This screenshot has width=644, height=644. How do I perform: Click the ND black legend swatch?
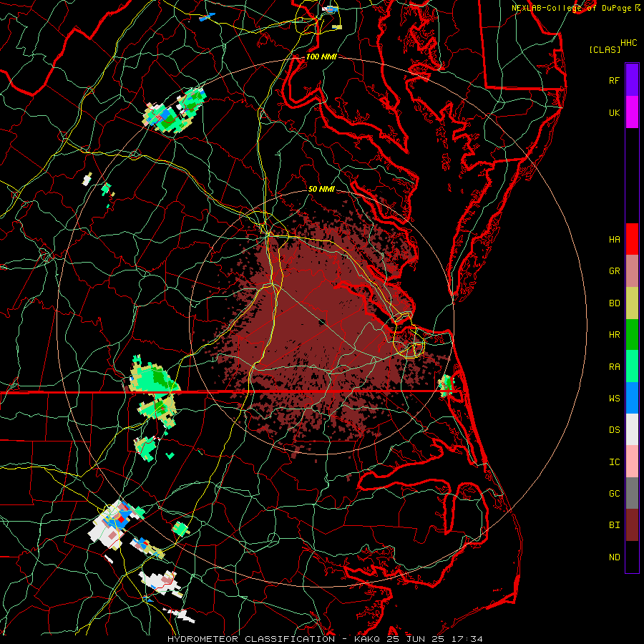pyautogui.click(x=632, y=557)
